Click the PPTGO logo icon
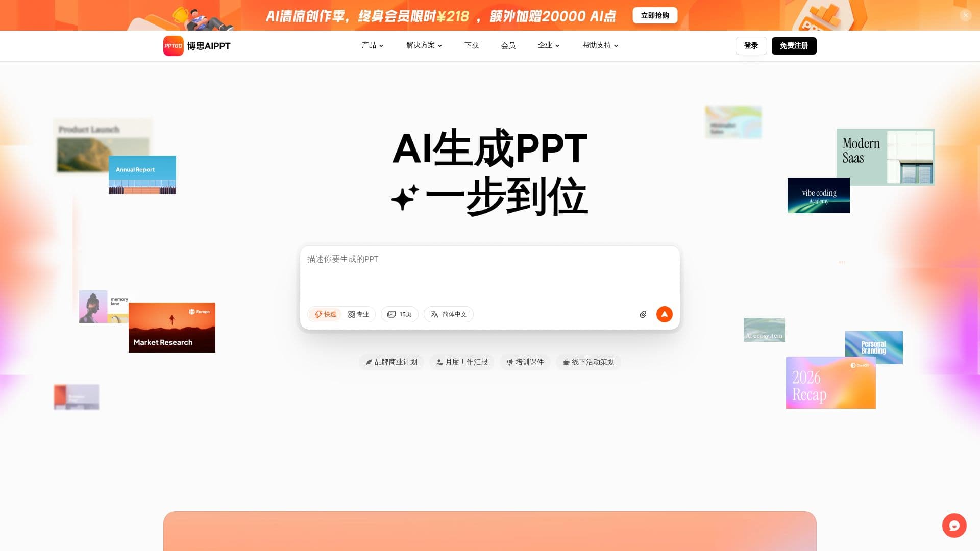Image resolution: width=980 pixels, height=551 pixels. point(174,46)
